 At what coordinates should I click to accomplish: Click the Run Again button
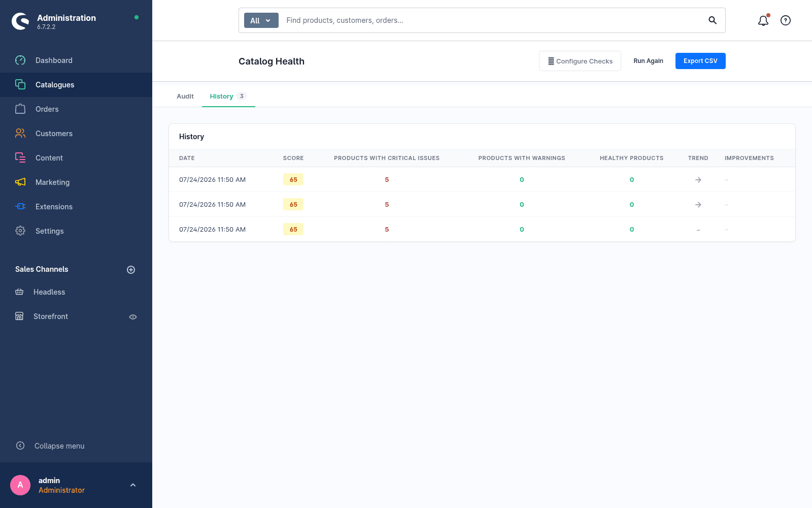tap(648, 61)
